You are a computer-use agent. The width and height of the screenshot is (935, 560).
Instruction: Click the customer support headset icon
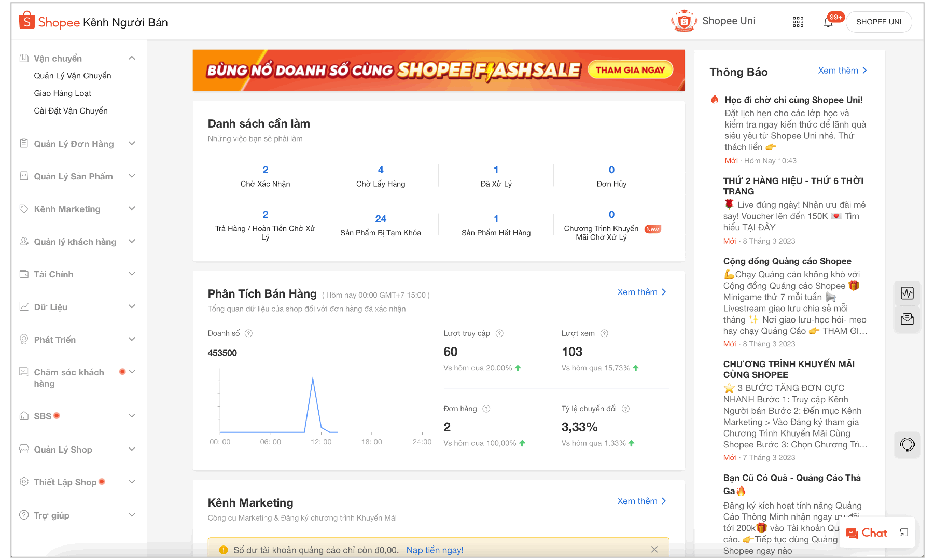(x=907, y=444)
